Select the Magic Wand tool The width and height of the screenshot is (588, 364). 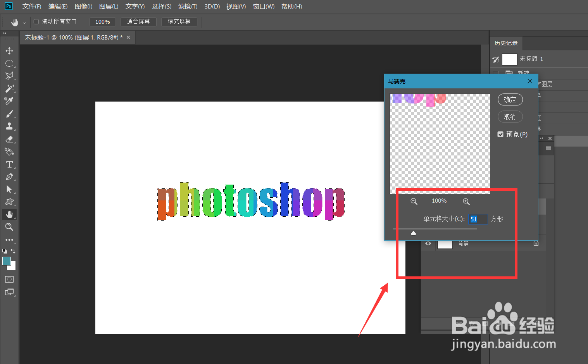(x=9, y=88)
